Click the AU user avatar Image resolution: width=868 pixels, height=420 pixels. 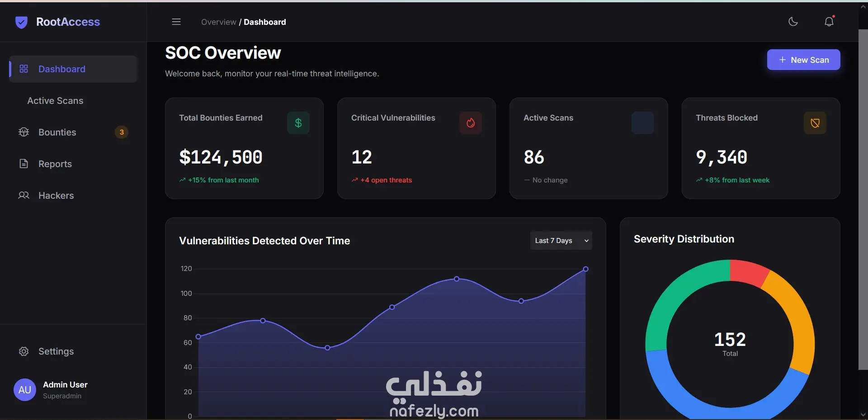[25, 390]
